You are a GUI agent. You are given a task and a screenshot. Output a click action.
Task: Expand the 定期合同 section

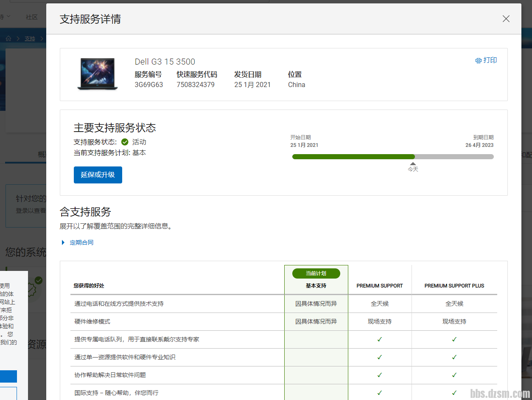81,242
